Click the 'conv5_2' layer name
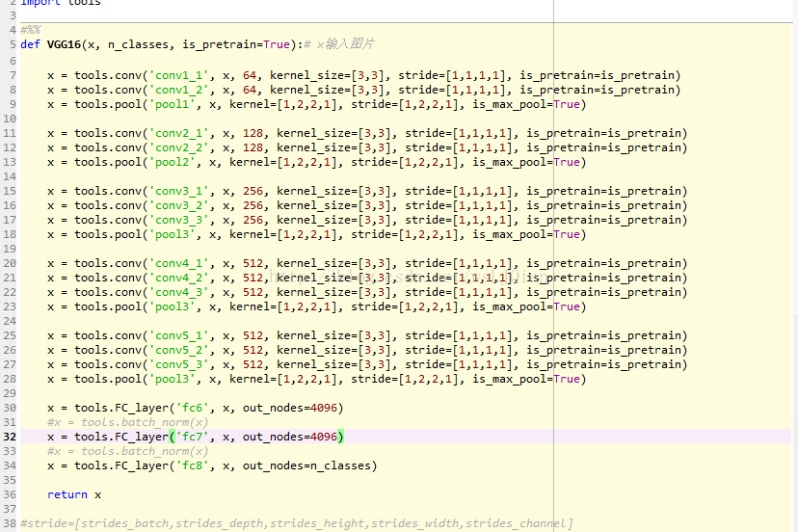The width and height of the screenshot is (798, 532). tap(178, 350)
